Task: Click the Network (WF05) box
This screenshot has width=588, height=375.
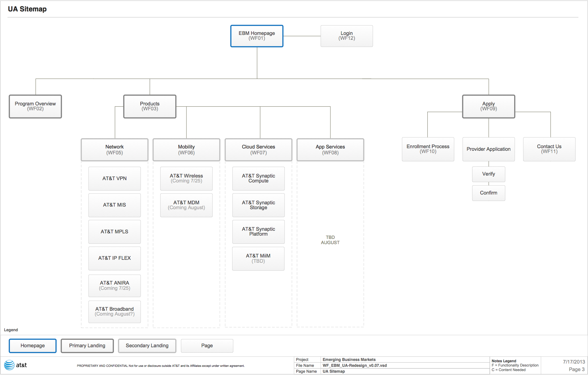Action: coord(115,150)
